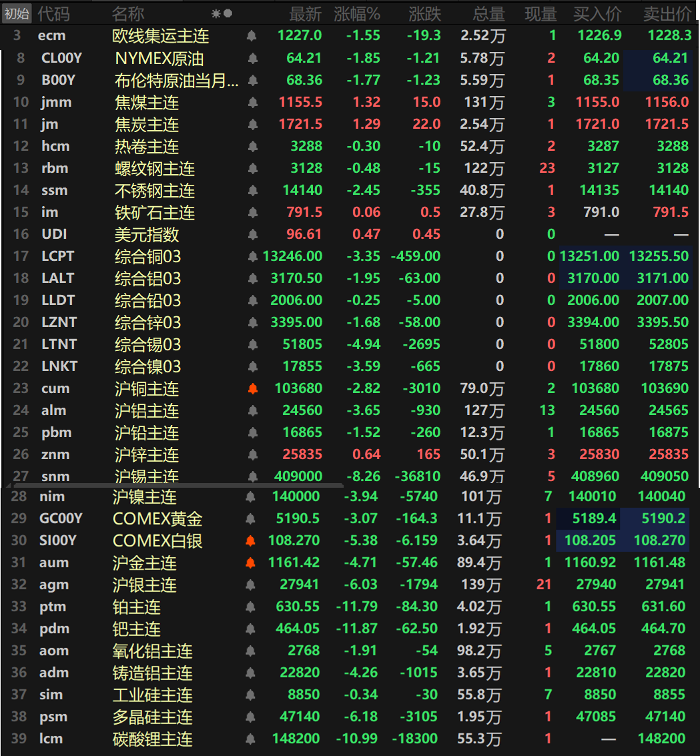Click the sun-dot marker icon in header
Screen dimensions: 700x756
click(x=222, y=13)
